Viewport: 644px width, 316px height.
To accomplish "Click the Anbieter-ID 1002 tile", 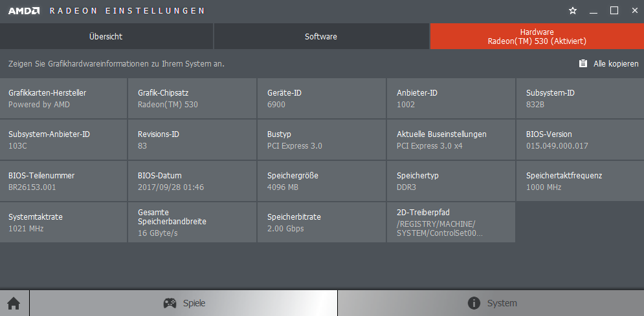I will [451, 98].
